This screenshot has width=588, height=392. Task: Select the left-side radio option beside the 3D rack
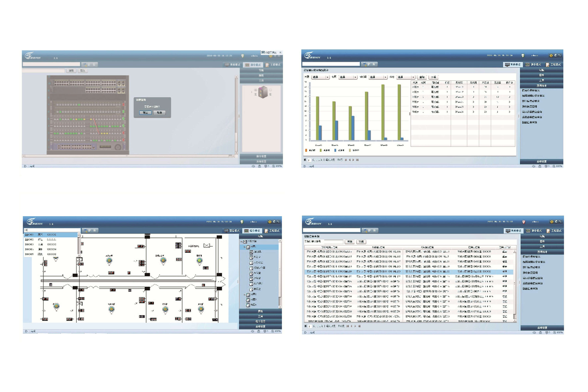[x=256, y=90]
